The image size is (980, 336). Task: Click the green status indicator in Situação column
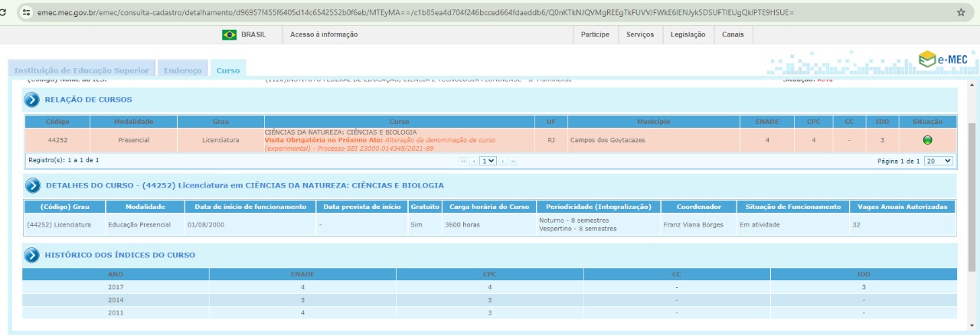[927, 140]
